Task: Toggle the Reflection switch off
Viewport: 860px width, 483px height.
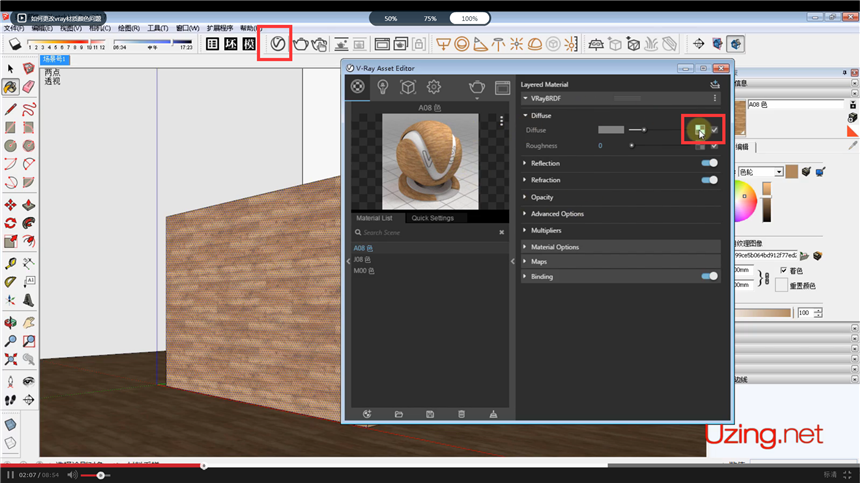Action: (x=710, y=163)
